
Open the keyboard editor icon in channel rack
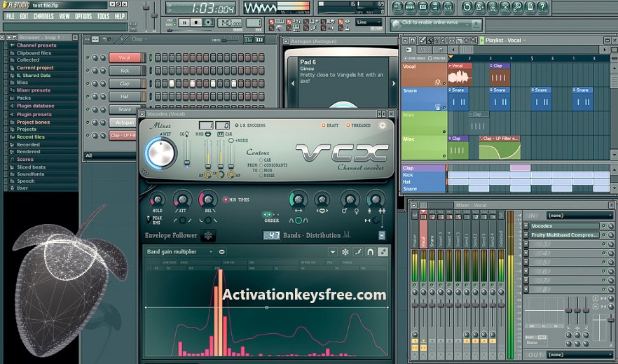(259, 39)
